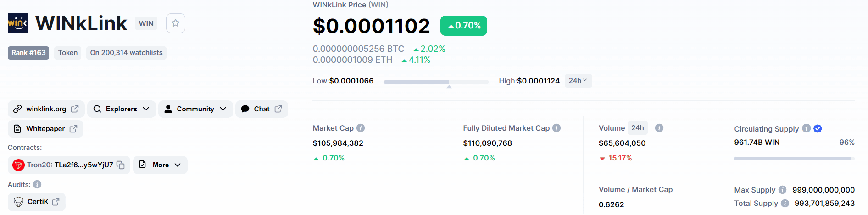Click the low-high price range bar

point(436,82)
